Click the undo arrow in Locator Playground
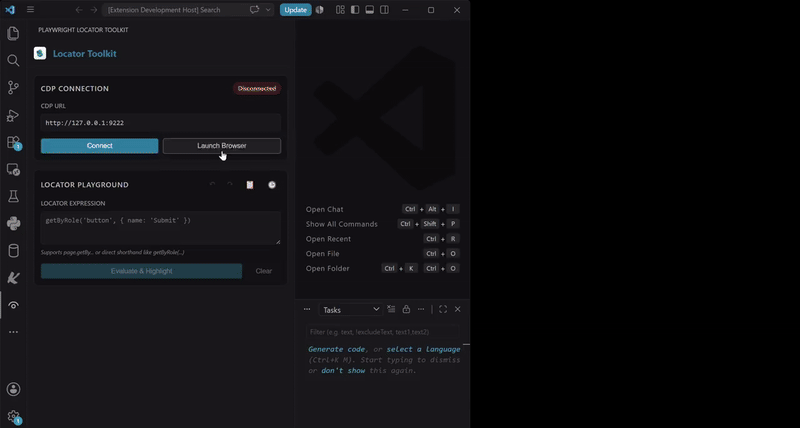This screenshot has width=800, height=428. tap(213, 185)
